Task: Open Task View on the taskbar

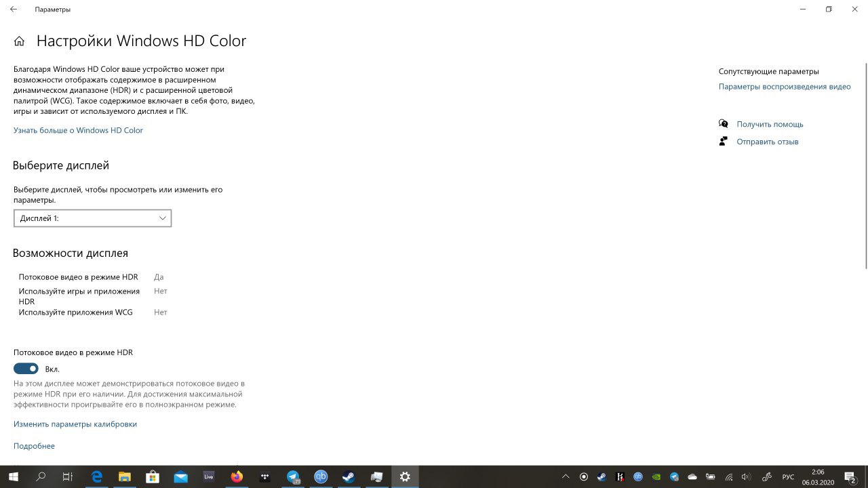Action: (68, 476)
